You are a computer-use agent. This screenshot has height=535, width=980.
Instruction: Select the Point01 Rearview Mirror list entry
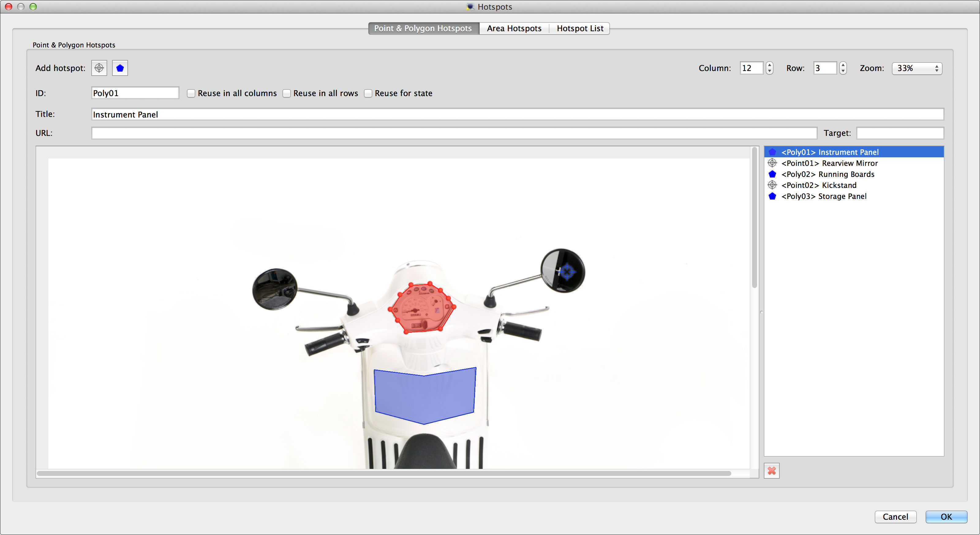(x=829, y=163)
